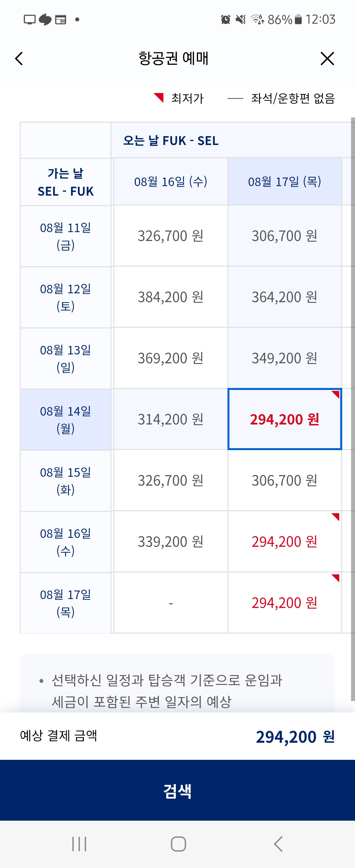Viewport: 355px width, 868px height.
Task: Click the vertical scrollbar on right edge
Action: (352, 404)
